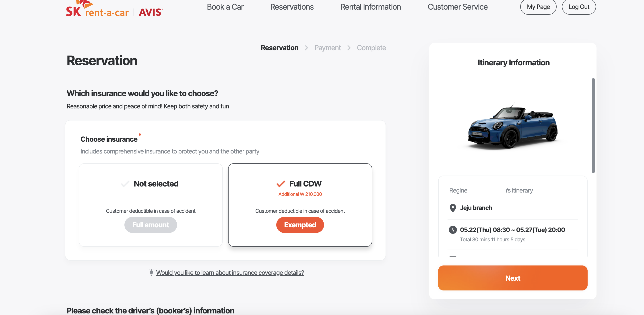
Task: Click the gray checkmark beside Not selected
Action: tap(125, 184)
